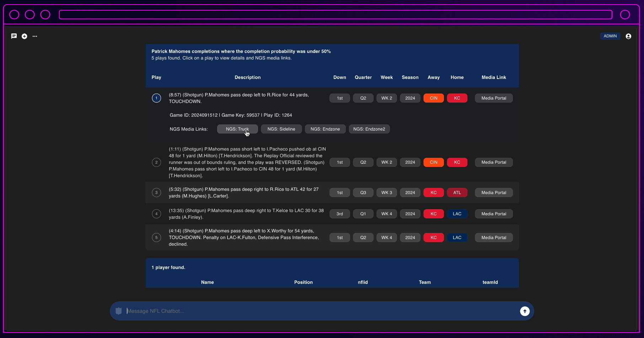Click the Position column header in player table
The width and height of the screenshot is (644, 338).
pos(304,282)
